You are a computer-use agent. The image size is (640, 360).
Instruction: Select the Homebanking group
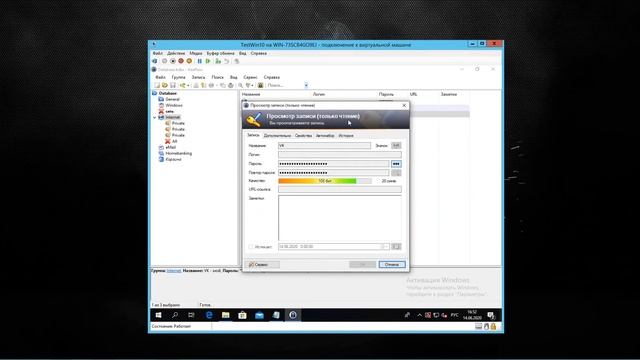(x=178, y=153)
